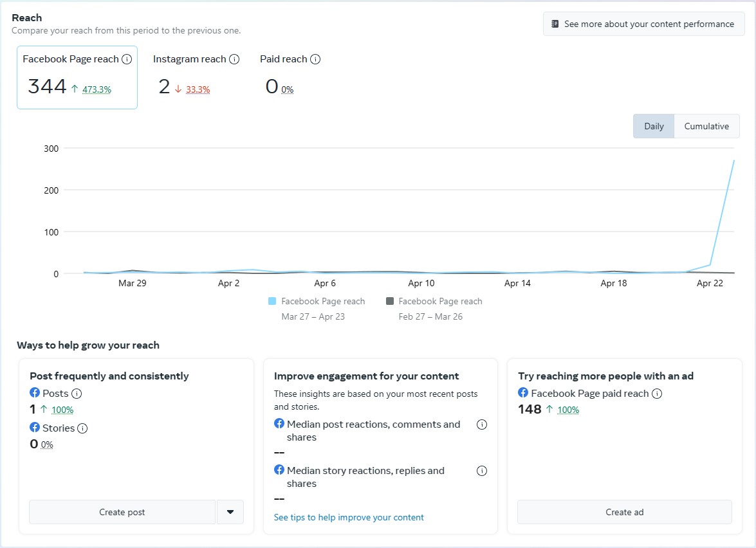Switch chart to Daily view
Image resolution: width=756 pixels, height=548 pixels.
(654, 126)
